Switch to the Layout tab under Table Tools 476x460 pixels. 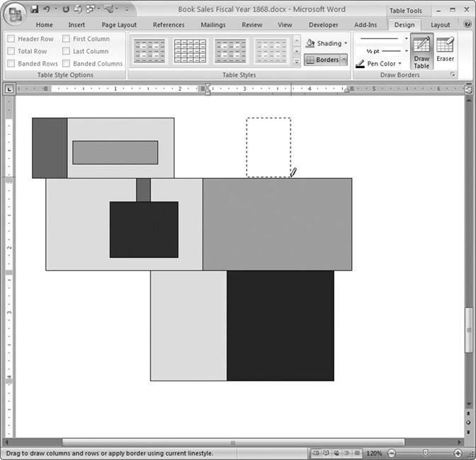point(440,25)
